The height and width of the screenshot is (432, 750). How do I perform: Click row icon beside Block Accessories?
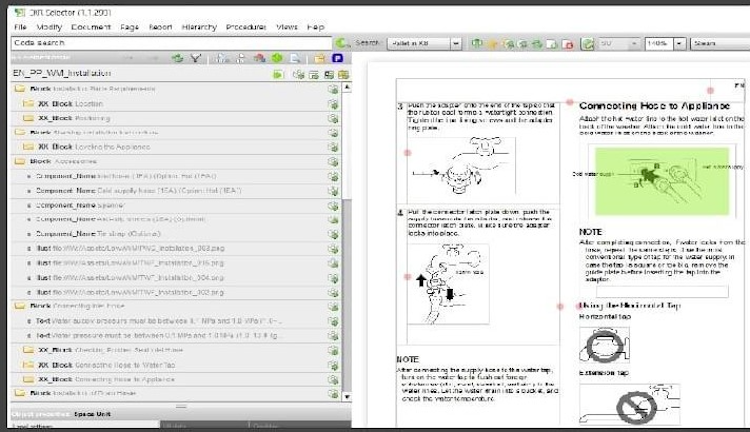(333, 162)
